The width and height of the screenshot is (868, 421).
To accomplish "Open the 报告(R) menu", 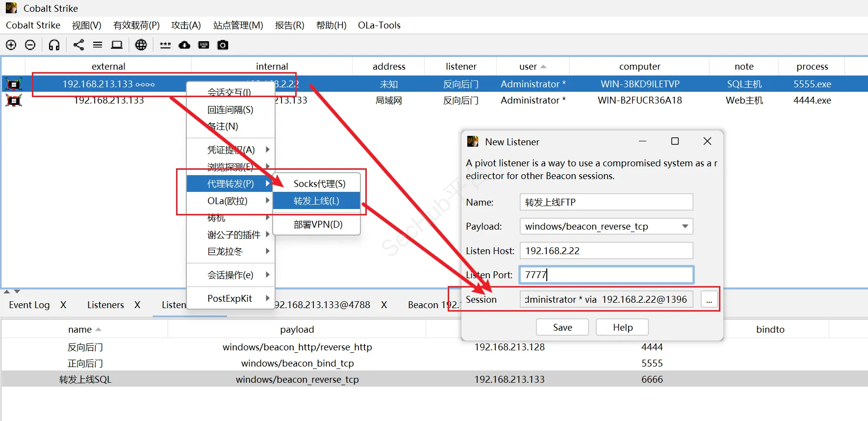I will coord(289,25).
